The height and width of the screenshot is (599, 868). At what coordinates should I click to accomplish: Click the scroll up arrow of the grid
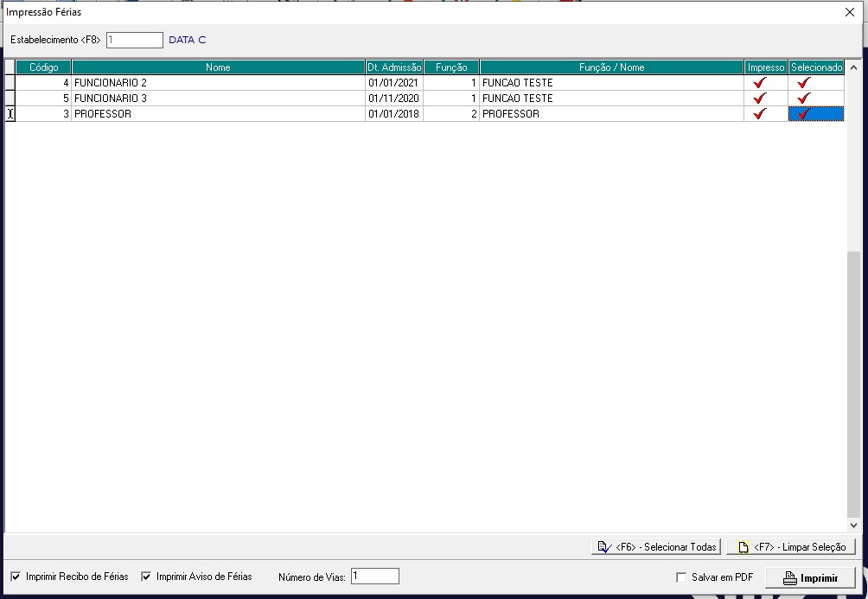(853, 67)
